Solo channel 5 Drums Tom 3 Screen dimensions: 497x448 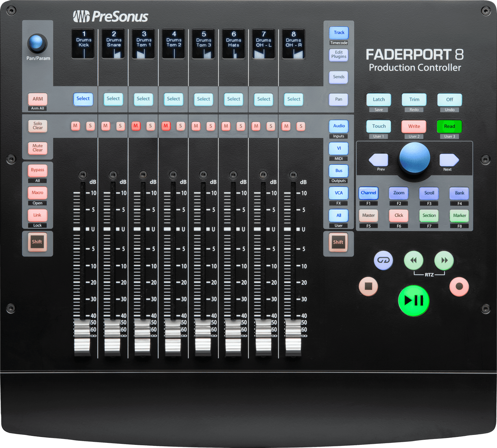click(211, 126)
